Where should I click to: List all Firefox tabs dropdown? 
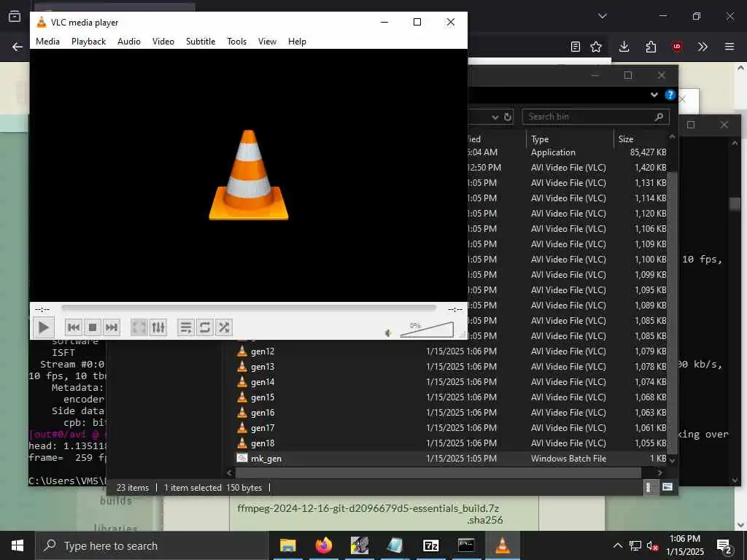coord(603,16)
